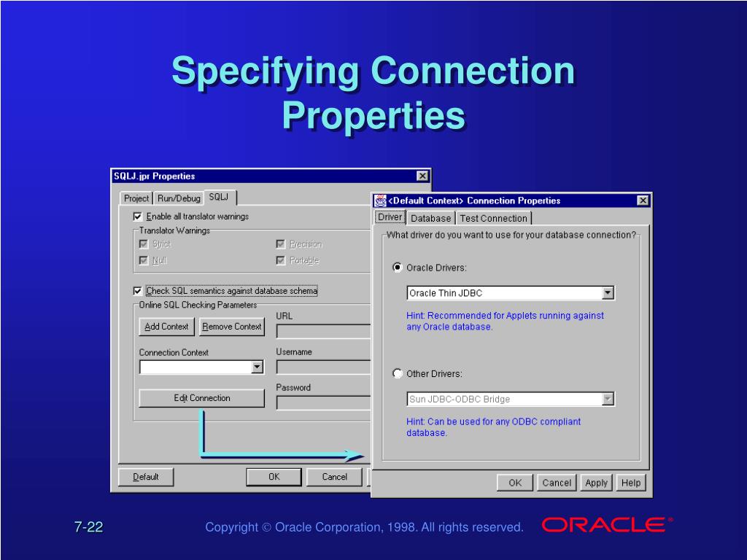747x560 pixels.
Task: Select the SQLJ tab
Action: click(x=219, y=197)
